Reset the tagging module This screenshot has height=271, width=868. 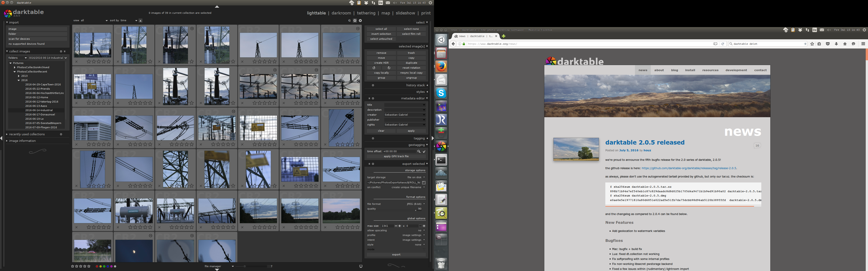[x=373, y=138]
